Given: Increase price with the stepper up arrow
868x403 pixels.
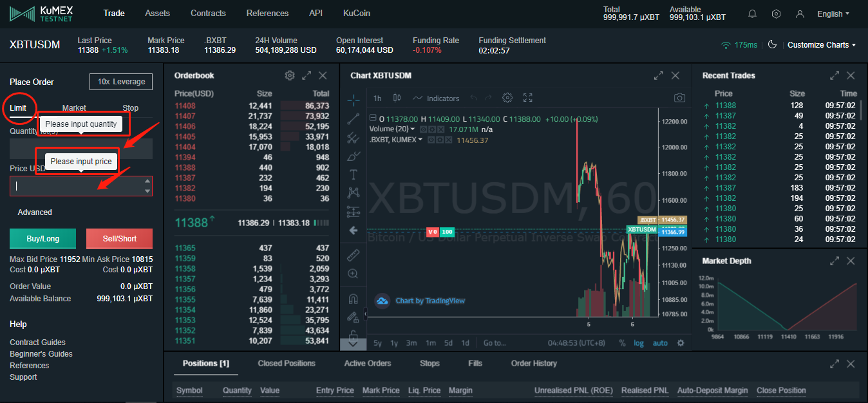Looking at the screenshot, I should coord(148,182).
